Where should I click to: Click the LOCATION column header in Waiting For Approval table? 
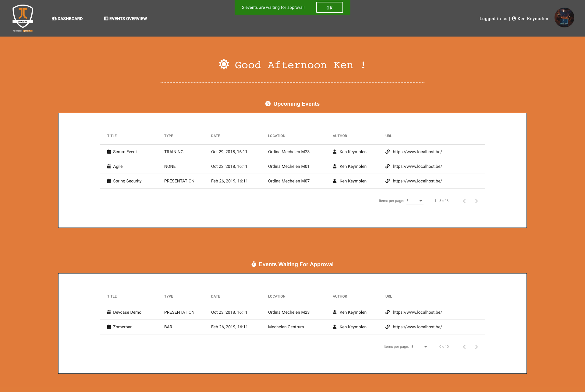point(277,296)
